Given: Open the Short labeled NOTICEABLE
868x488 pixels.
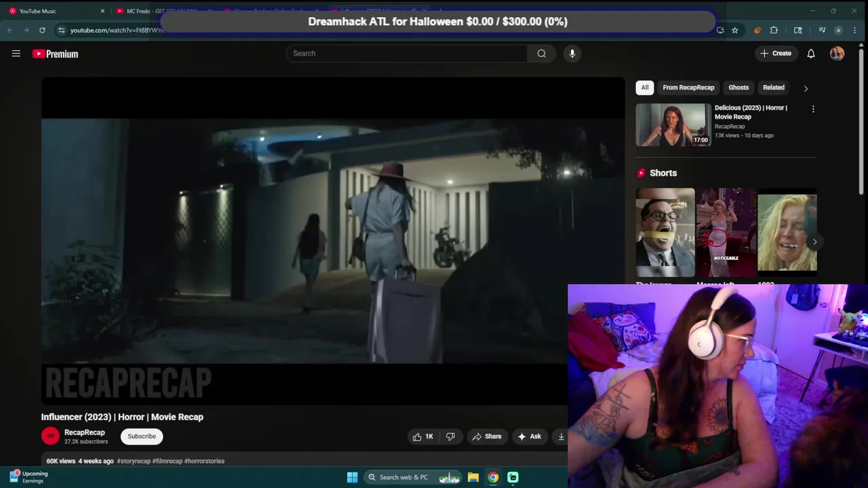Looking at the screenshot, I should [x=726, y=232].
